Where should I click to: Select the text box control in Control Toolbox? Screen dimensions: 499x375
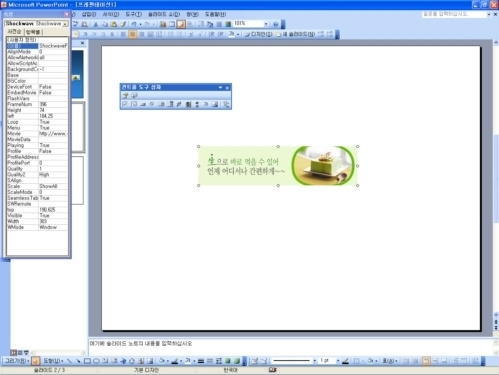[x=134, y=104]
